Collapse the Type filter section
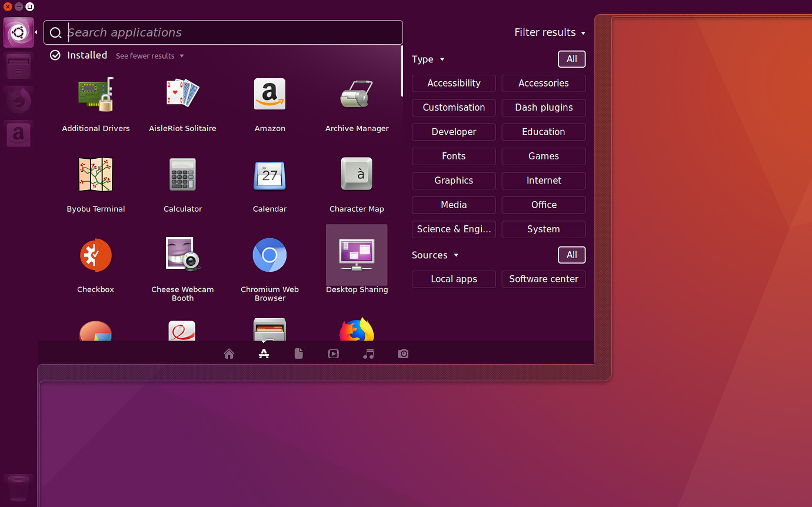Viewport: 812px width, 507px height. tap(428, 59)
